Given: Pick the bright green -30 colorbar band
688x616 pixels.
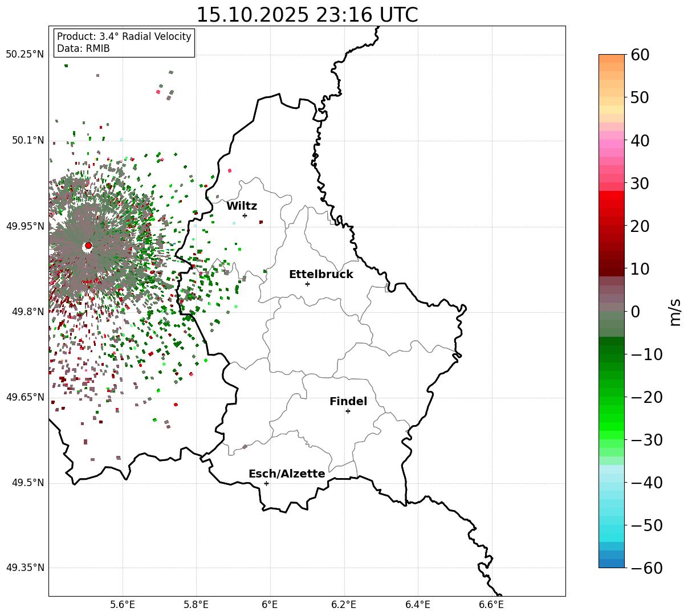Looking at the screenshot, I should point(612,439).
